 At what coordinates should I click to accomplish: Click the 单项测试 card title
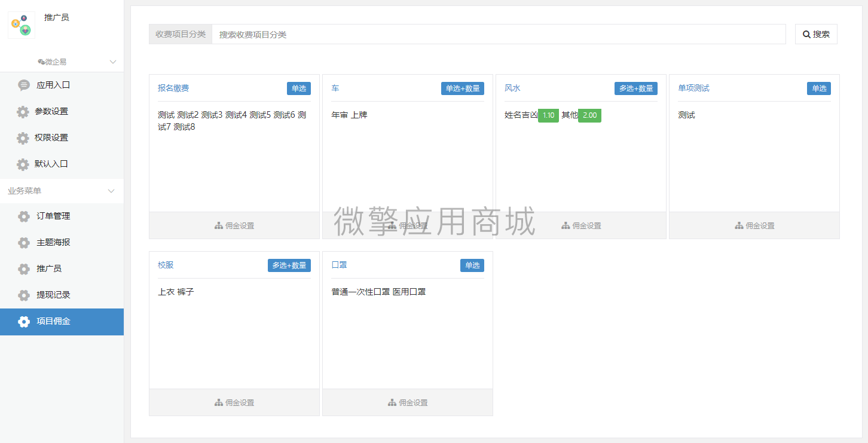tap(693, 88)
